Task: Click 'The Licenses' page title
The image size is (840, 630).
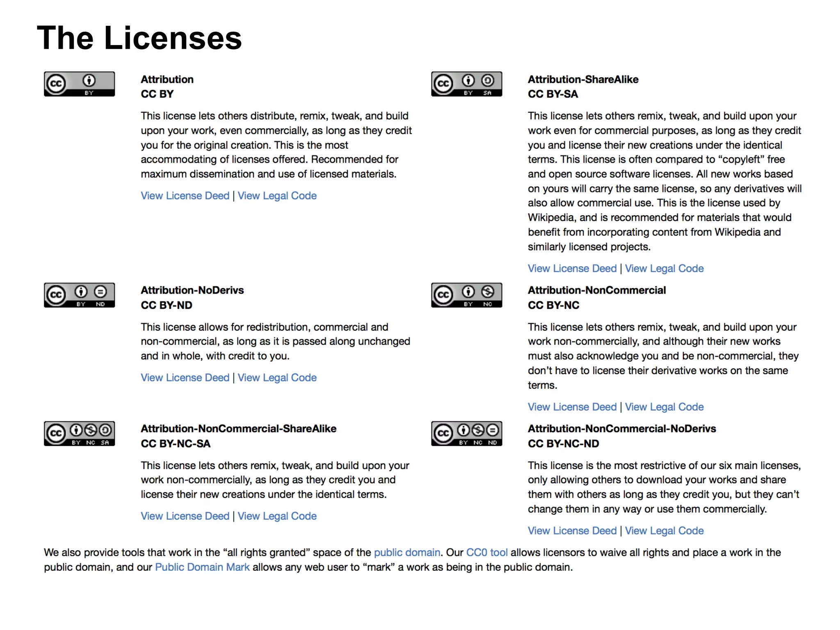Action: click(139, 38)
